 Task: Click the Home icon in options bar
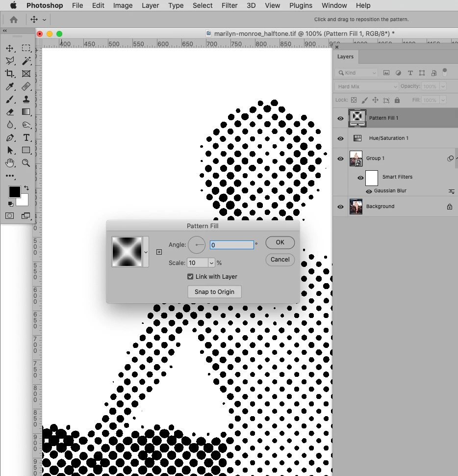(x=14, y=20)
